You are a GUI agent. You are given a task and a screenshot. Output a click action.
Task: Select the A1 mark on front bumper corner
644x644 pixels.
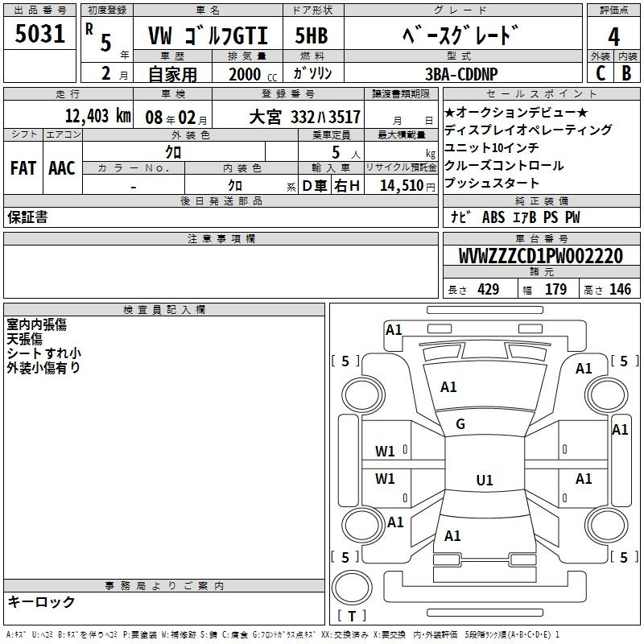[394, 329]
